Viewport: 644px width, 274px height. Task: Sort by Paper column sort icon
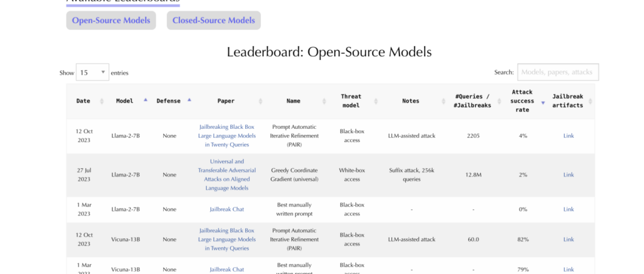click(259, 101)
